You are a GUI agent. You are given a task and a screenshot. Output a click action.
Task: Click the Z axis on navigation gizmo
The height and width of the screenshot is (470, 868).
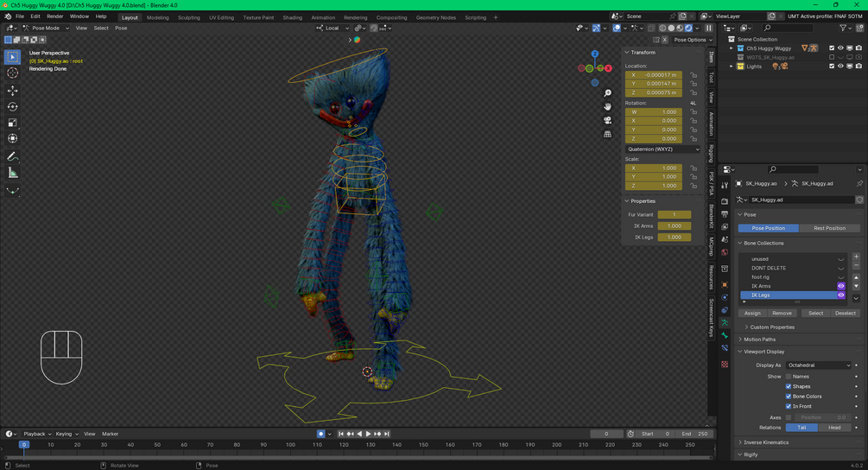594,54
